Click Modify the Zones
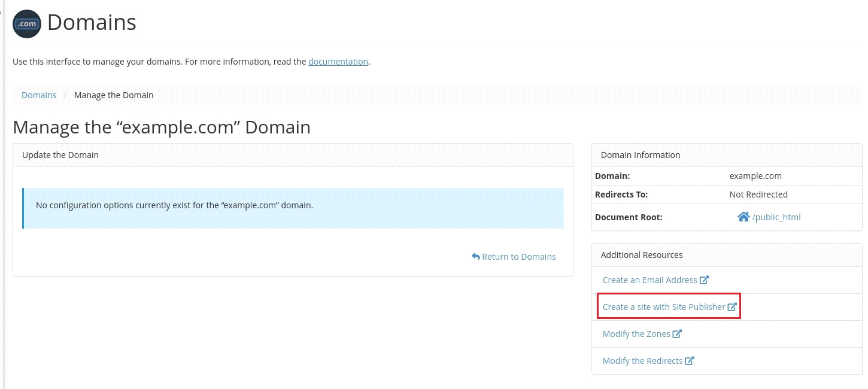The image size is (868, 389). (636, 333)
